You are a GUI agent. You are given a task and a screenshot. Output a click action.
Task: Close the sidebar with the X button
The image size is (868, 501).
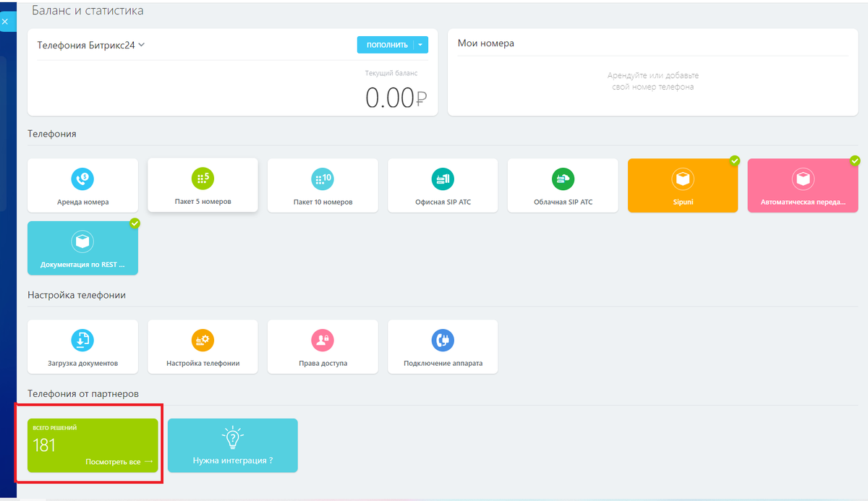pos(6,21)
